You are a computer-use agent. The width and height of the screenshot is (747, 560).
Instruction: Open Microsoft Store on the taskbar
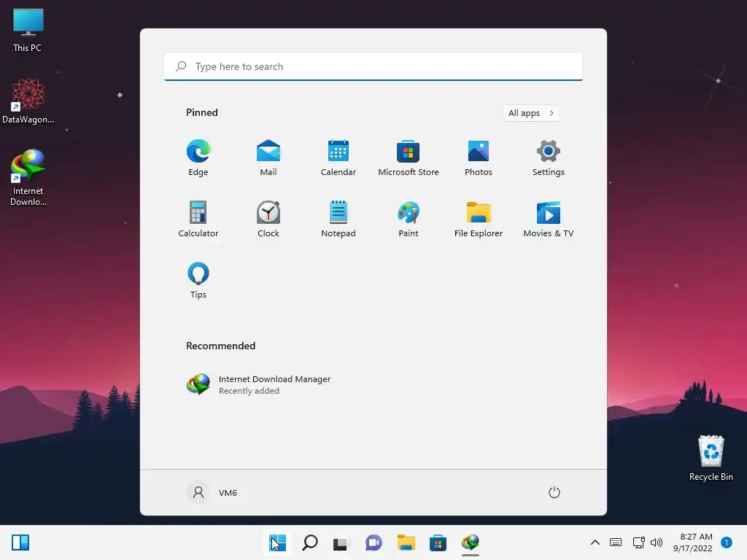click(x=438, y=542)
